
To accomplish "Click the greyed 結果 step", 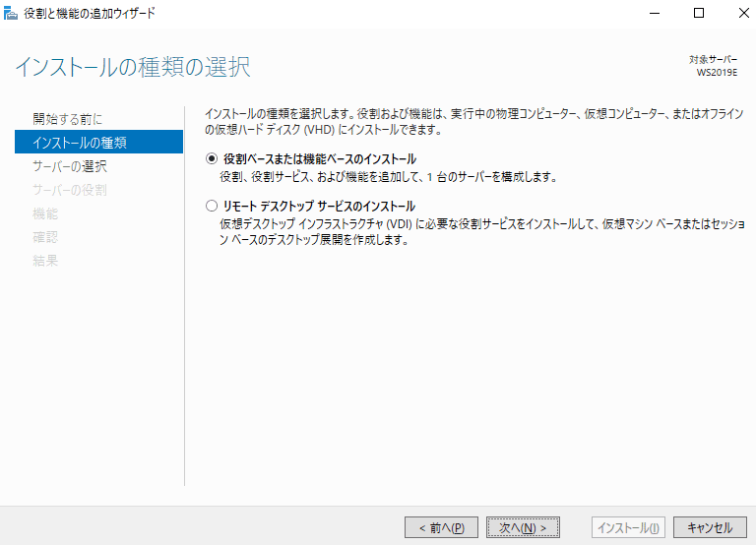I will tap(45, 261).
